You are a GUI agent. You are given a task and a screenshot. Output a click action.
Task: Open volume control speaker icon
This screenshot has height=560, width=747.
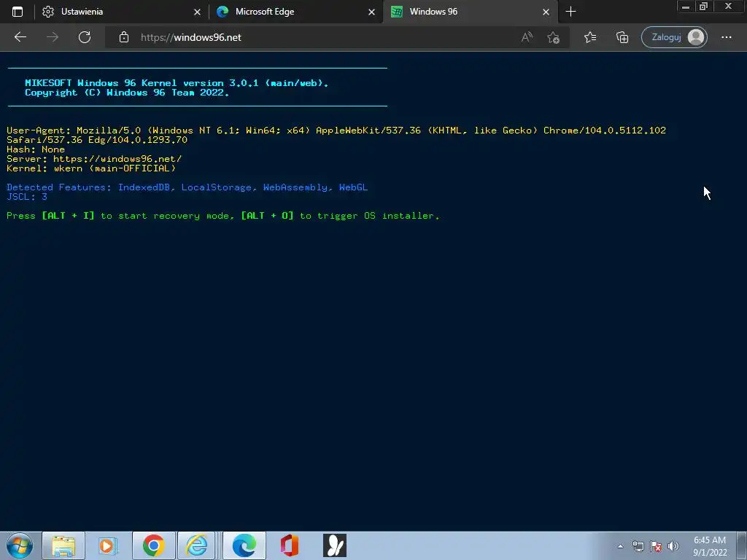[673, 546]
